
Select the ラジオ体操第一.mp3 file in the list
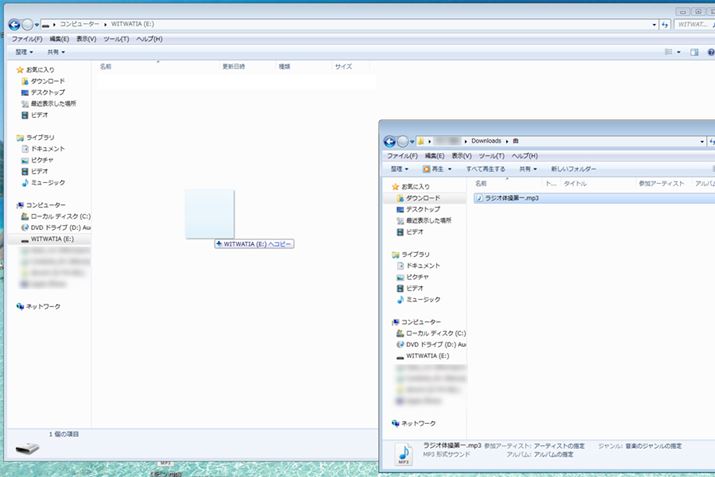pos(506,199)
